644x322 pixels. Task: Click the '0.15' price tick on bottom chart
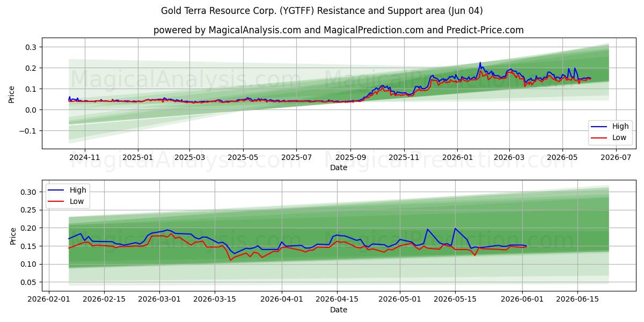tap(28, 246)
